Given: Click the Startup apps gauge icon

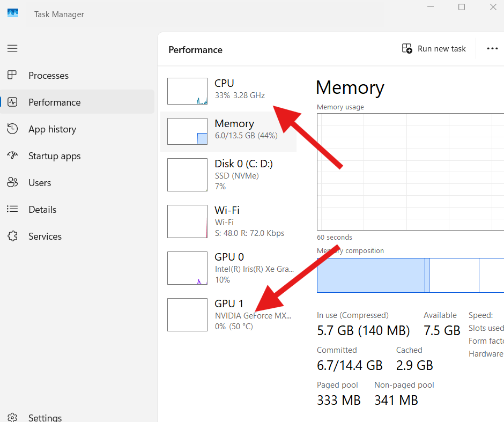Looking at the screenshot, I should tap(12, 156).
